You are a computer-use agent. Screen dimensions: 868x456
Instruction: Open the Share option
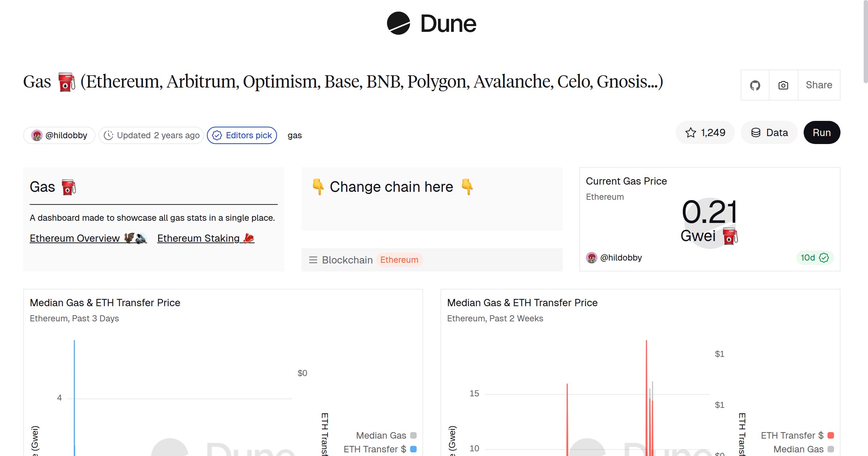[819, 85]
